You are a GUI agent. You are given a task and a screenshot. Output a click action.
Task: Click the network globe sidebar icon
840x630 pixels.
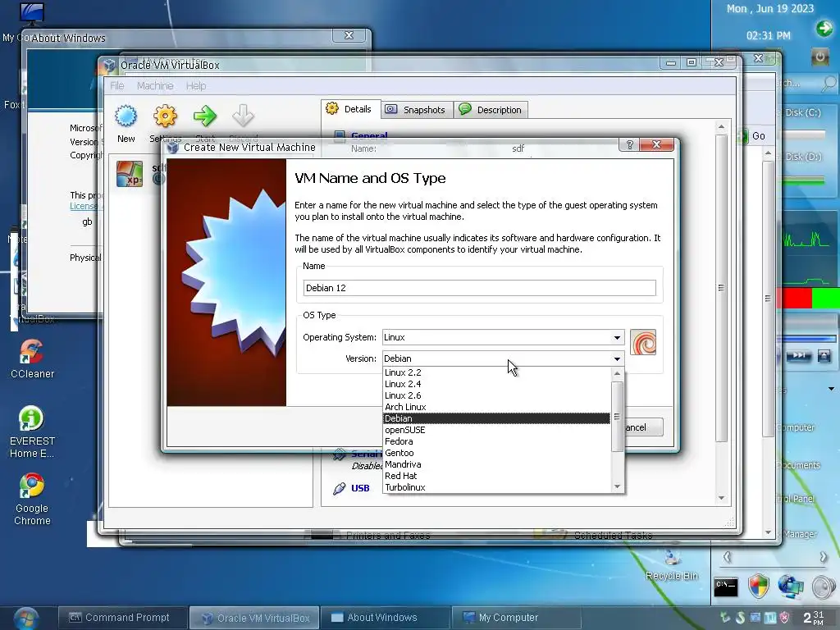click(x=791, y=587)
